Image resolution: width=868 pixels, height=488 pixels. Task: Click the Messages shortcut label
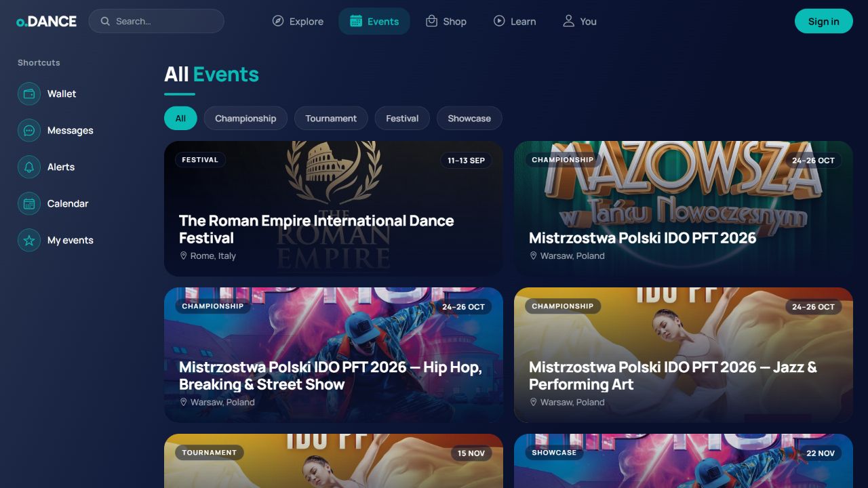[71, 130]
